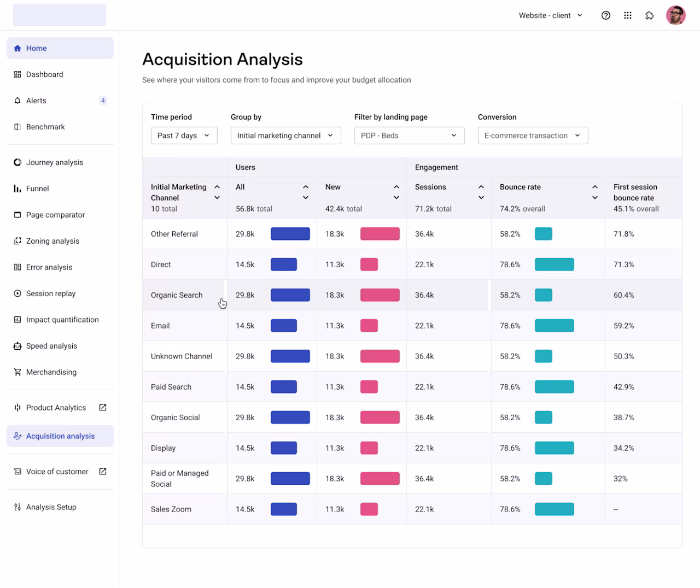Select the Paid Search row label
The height and width of the screenshot is (588, 700).
pyautogui.click(x=171, y=387)
